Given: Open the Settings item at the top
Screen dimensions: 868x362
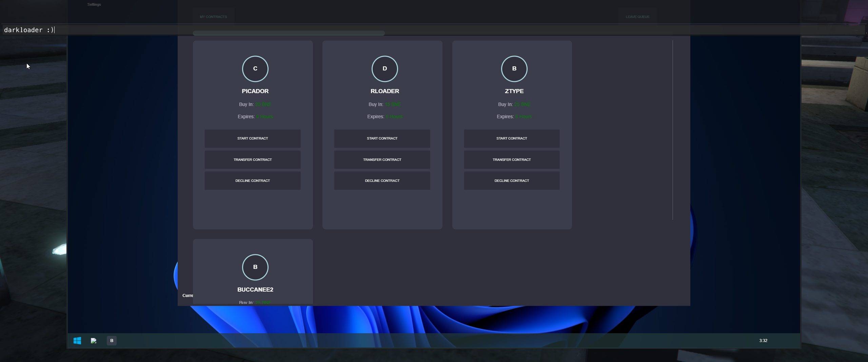Looking at the screenshot, I should click(94, 4).
